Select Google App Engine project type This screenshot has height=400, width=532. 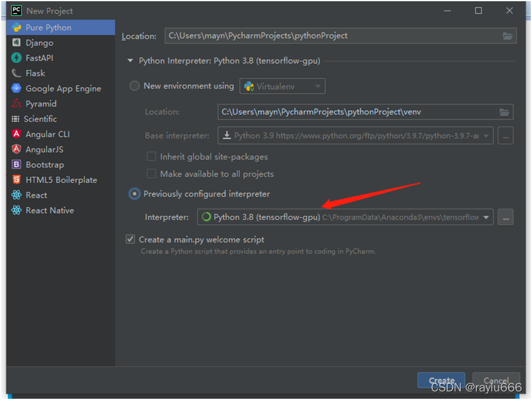pos(61,88)
